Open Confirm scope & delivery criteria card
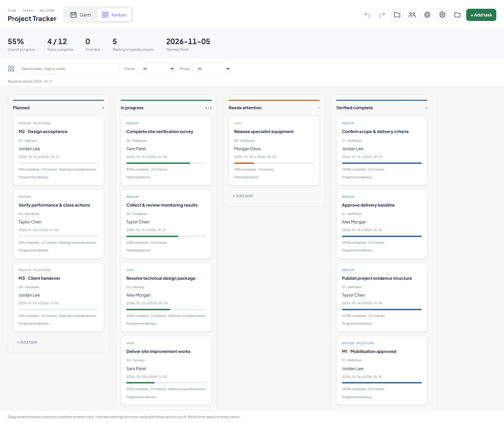 [382, 151]
